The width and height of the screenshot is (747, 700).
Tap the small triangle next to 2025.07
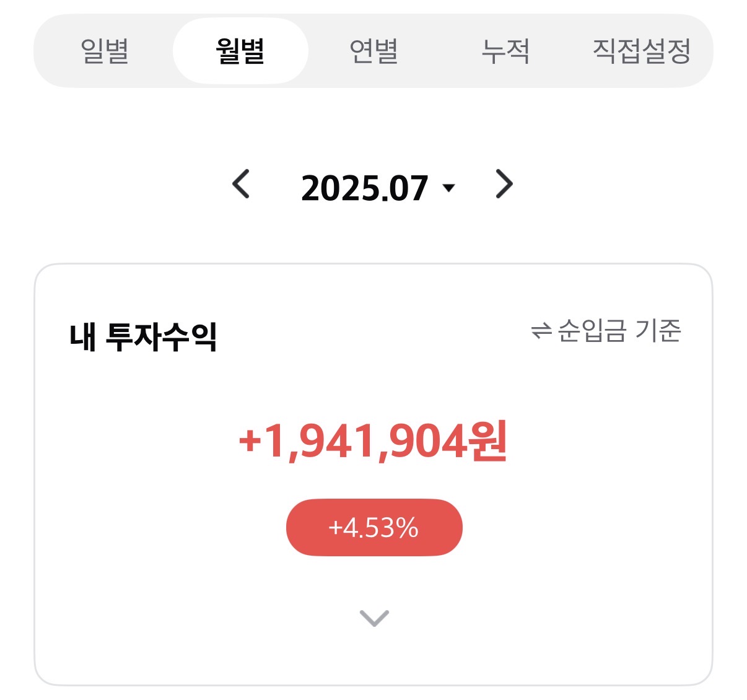(x=449, y=187)
